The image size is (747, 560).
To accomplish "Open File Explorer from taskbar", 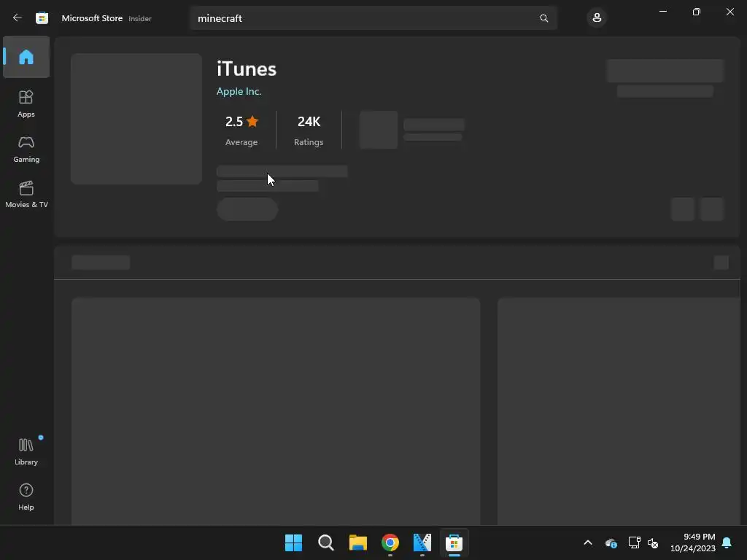I will pos(357,542).
